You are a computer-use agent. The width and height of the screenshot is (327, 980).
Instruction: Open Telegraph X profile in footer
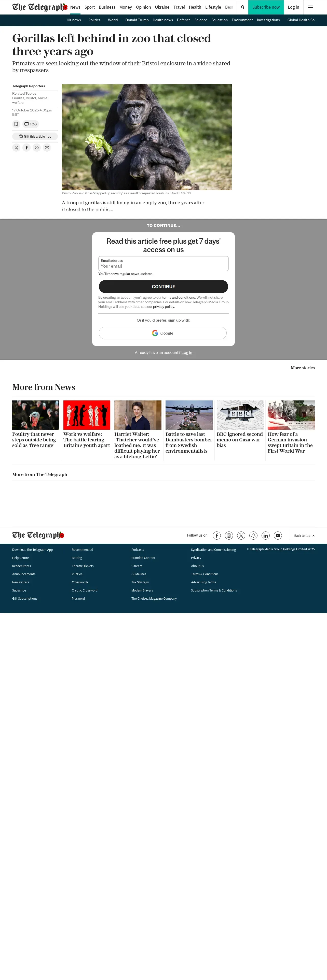point(241,536)
